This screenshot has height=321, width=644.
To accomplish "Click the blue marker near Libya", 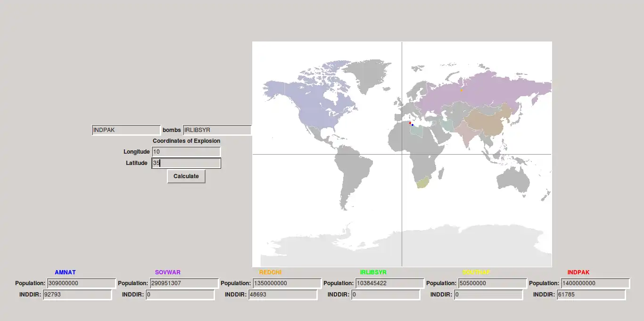I will click(x=413, y=125).
